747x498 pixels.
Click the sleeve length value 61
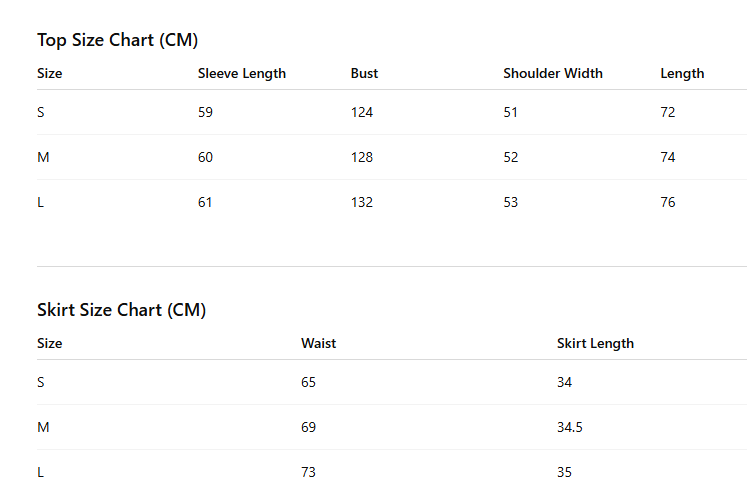[205, 203]
